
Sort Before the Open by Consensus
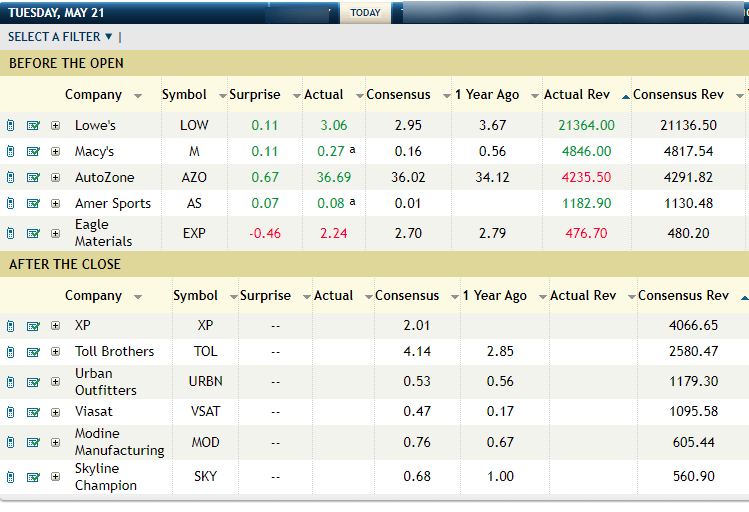(x=408, y=95)
